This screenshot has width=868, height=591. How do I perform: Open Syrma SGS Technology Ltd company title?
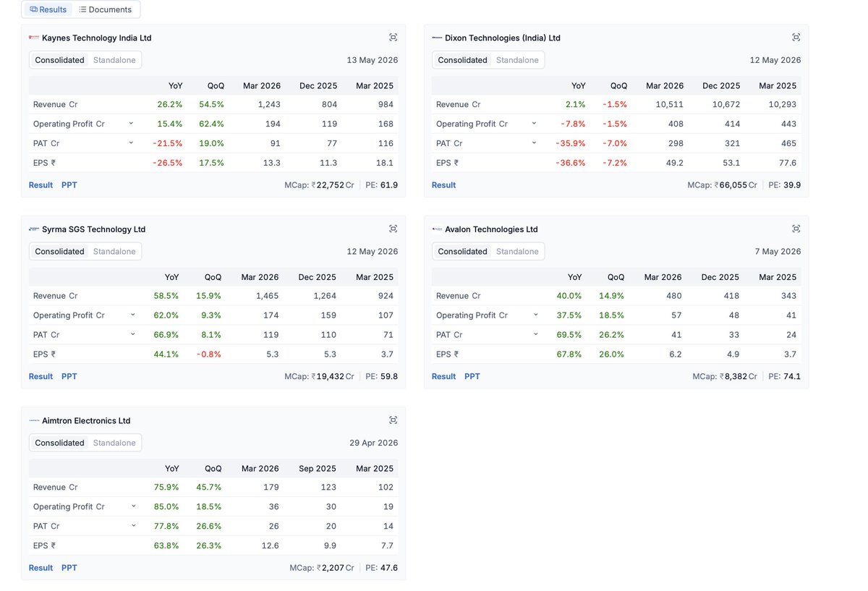(x=94, y=229)
